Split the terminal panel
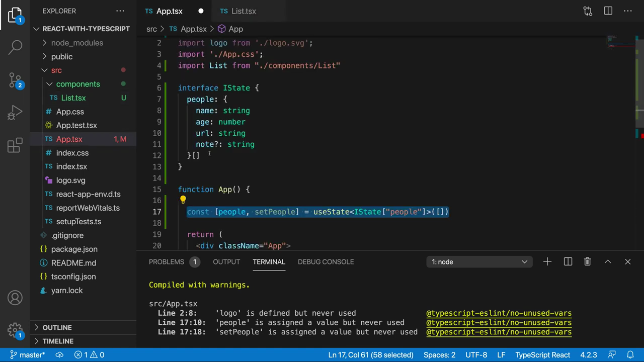 tap(568, 261)
